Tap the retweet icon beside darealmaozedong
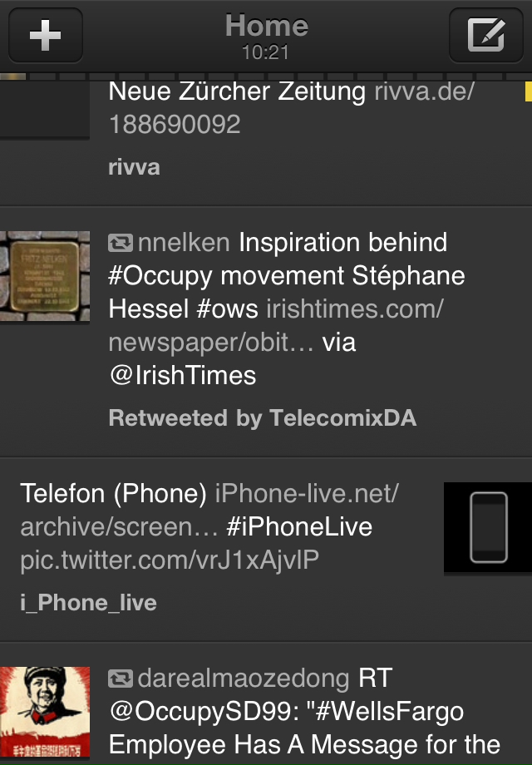The height and width of the screenshot is (765, 532). pyautogui.click(x=121, y=679)
